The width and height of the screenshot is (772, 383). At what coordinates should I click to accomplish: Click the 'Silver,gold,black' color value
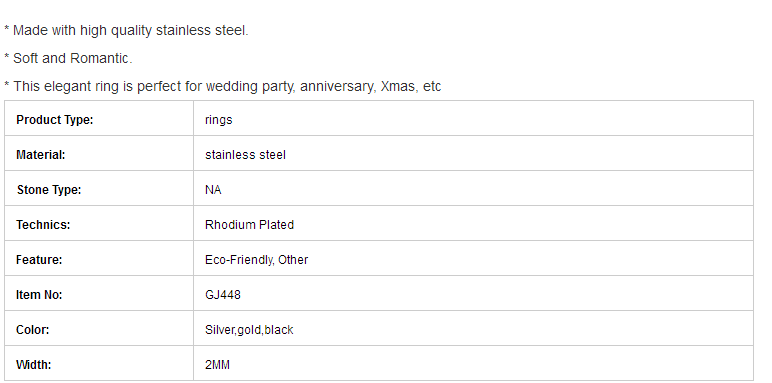pyautogui.click(x=249, y=329)
